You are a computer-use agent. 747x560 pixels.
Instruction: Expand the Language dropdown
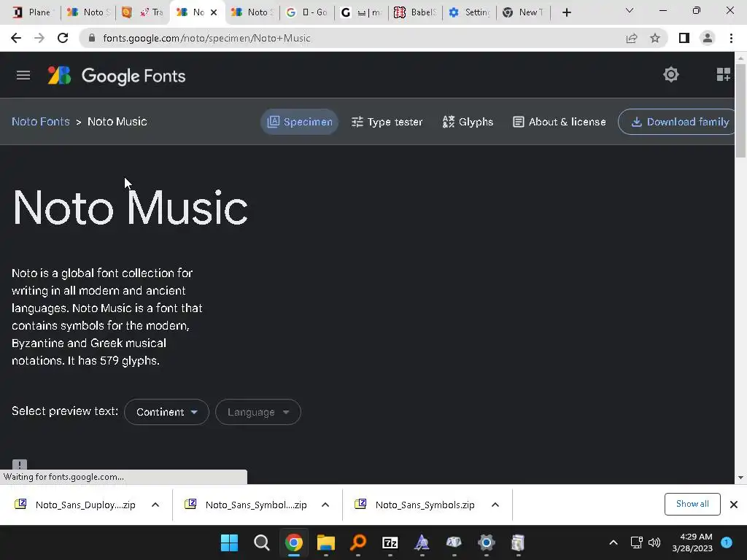[258, 412]
